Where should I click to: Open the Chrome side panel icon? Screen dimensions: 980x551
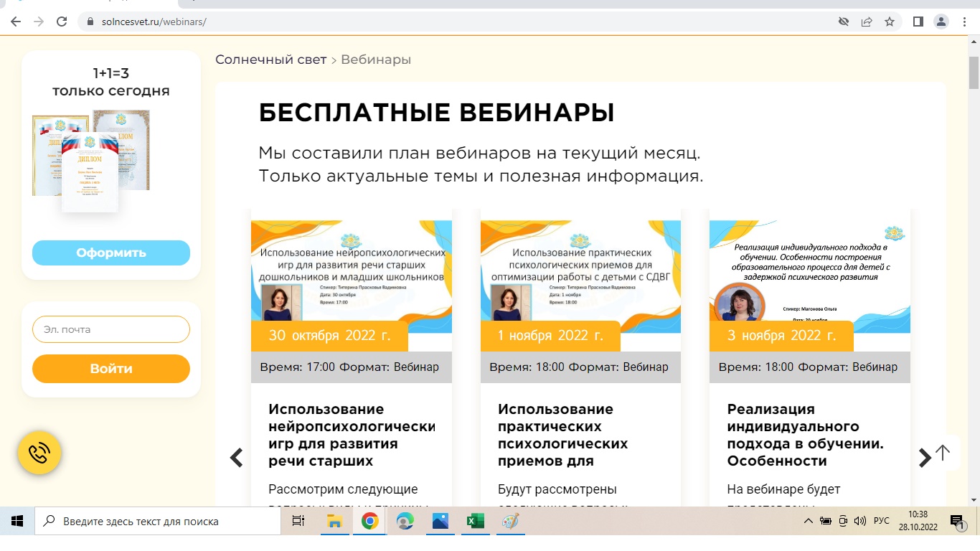[918, 22]
